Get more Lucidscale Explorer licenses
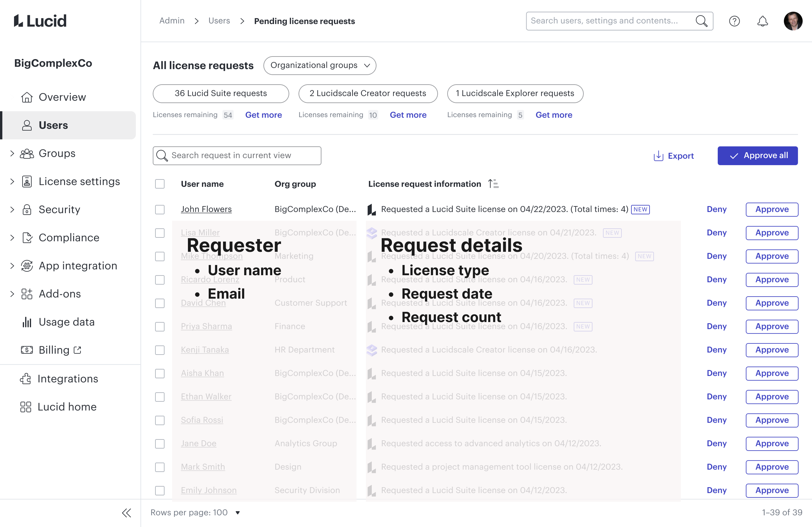This screenshot has width=812, height=527. pyautogui.click(x=554, y=115)
